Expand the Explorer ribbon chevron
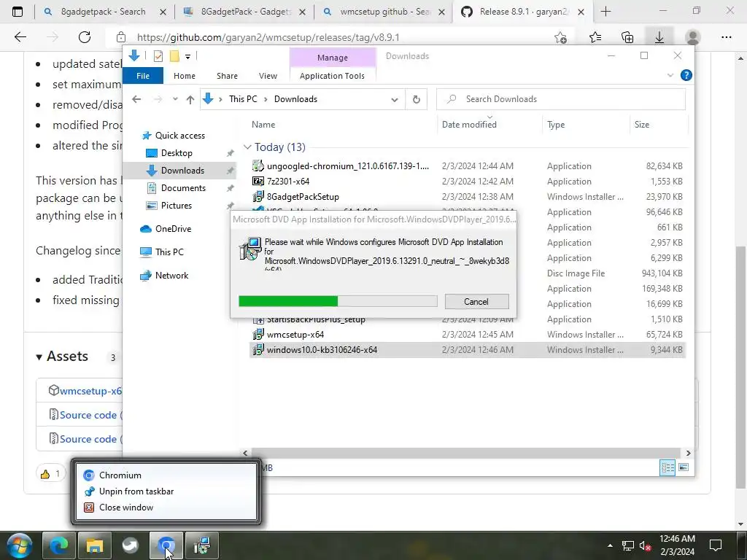 (x=670, y=75)
